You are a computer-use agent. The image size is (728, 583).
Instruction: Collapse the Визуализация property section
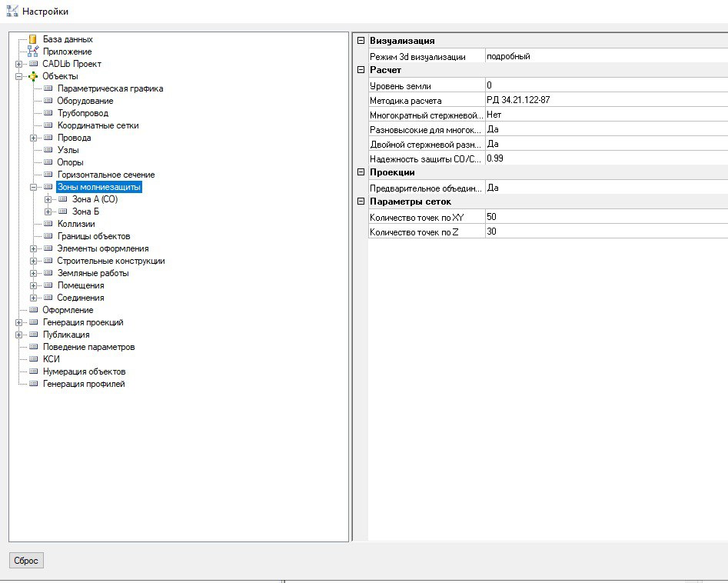(361, 41)
